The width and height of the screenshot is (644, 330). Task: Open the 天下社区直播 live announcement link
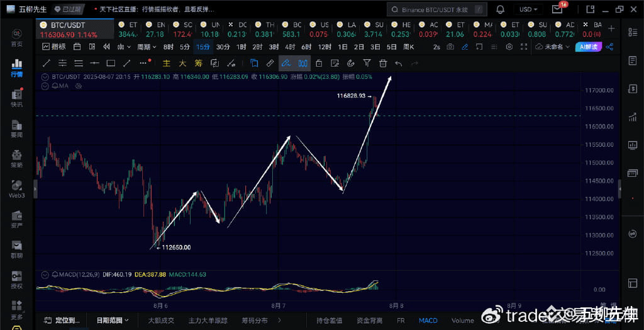pos(157,9)
